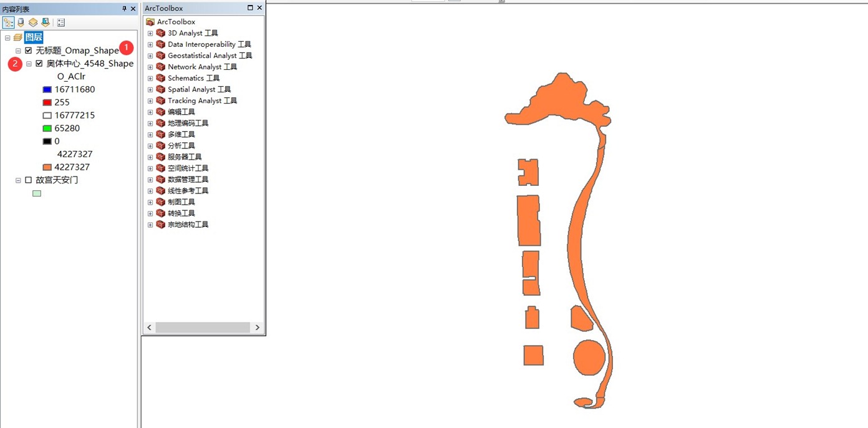Enable the 故宫天安门 layer checkbox

[x=29, y=180]
